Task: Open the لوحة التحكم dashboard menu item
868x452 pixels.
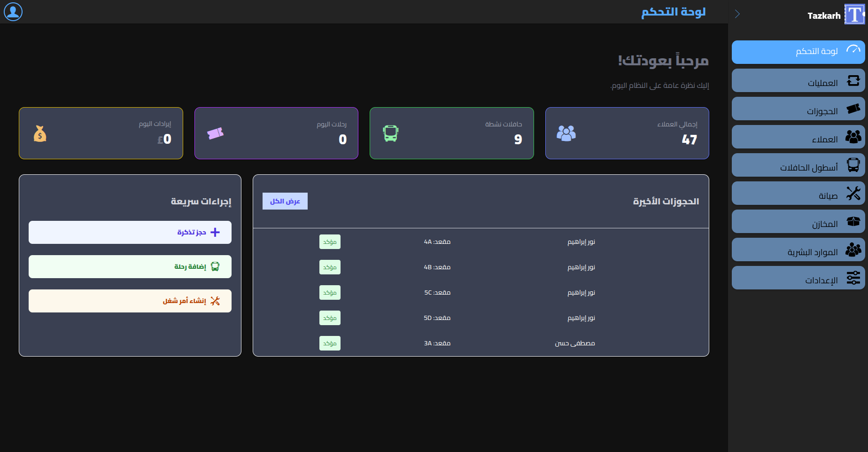Action: (x=798, y=52)
